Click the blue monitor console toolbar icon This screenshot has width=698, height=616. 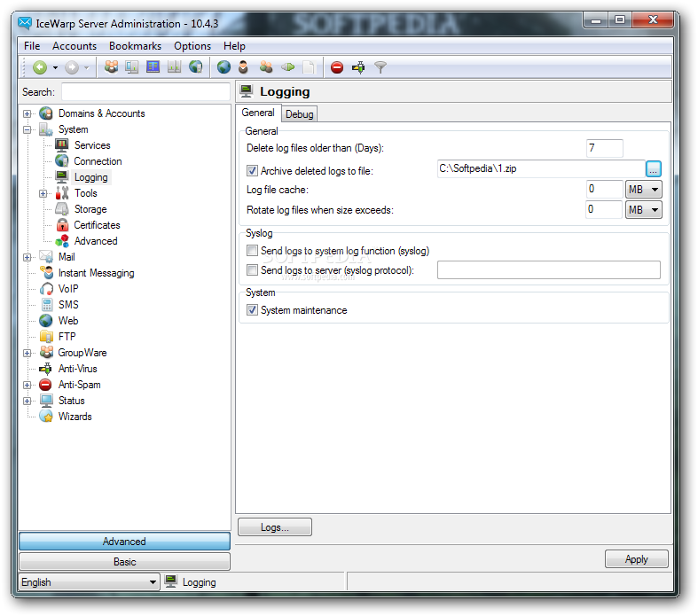(x=153, y=67)
